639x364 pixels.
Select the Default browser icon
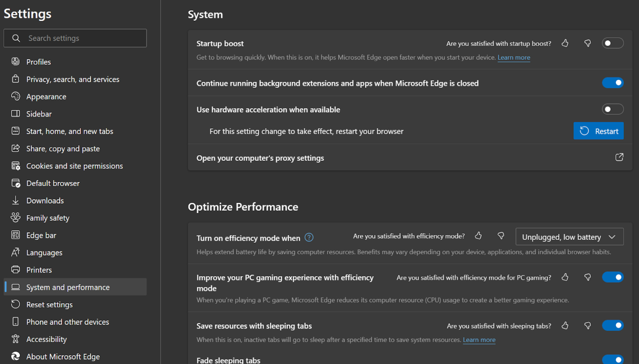tap(15, 183)
